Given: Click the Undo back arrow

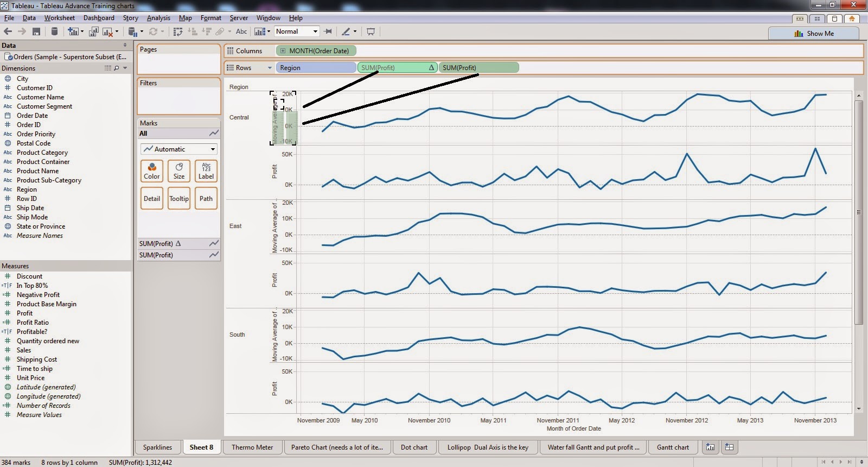Looking at the screenshot, I should (8, 31).
